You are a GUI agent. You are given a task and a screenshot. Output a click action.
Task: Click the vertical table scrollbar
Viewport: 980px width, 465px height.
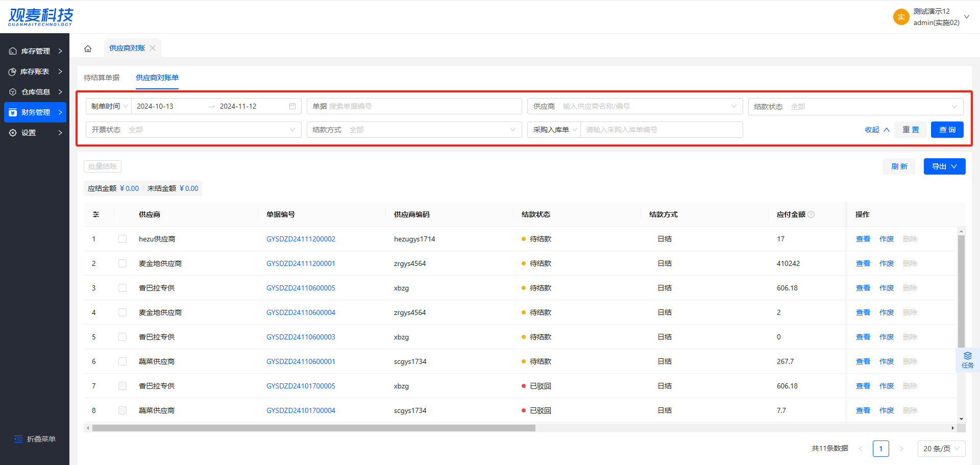[962, 291]
